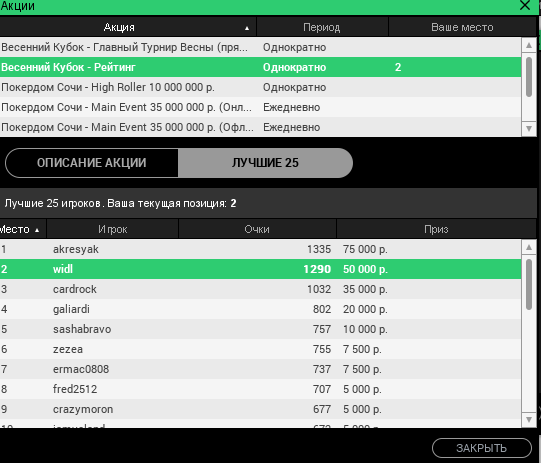Viewport: 541px width, 463px height.
Task: Select player galiardi row
Action: point(260,309)
